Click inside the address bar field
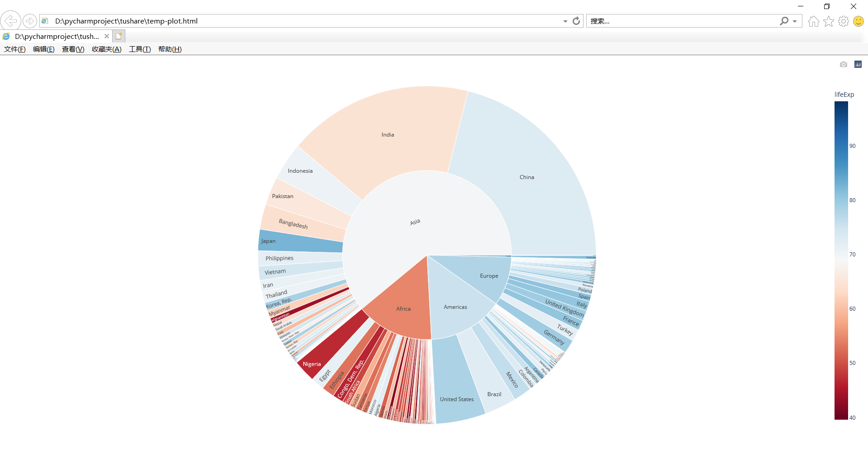 pos(271,21)
